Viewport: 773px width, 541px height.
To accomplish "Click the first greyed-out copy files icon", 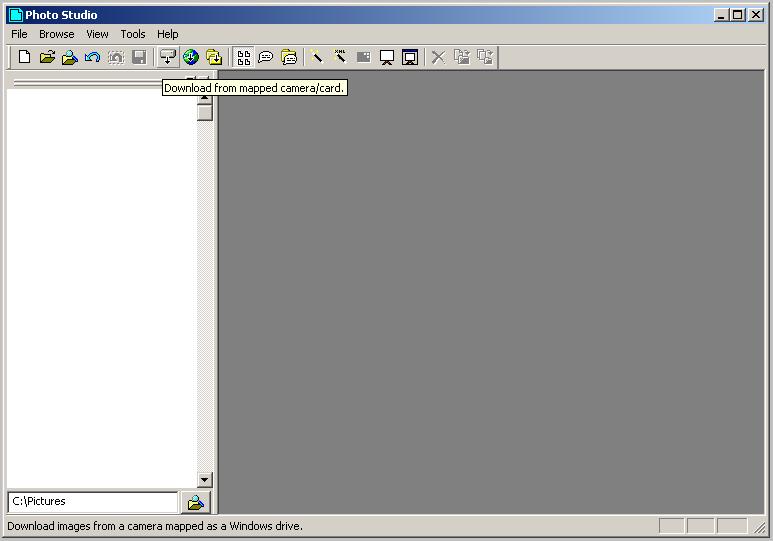I will tap(462, 57).
